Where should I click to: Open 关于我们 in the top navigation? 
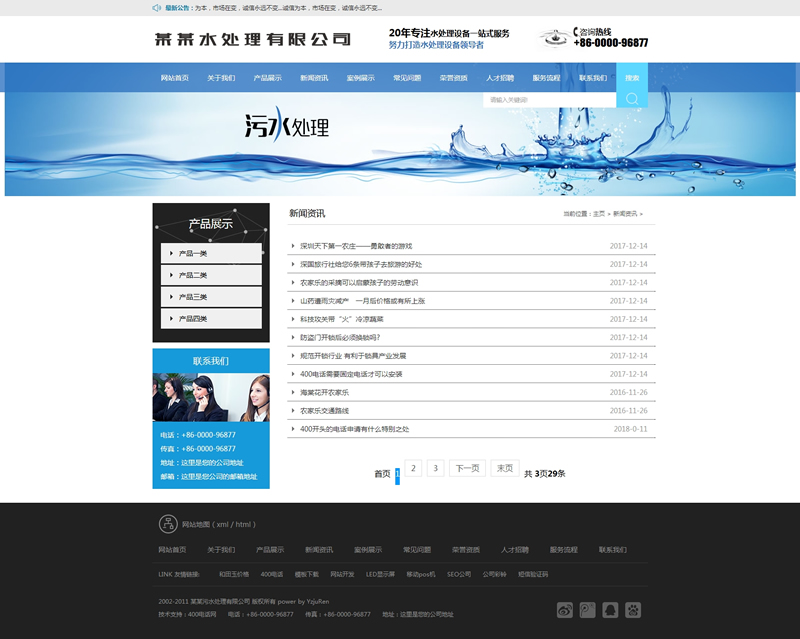(221, 78)
